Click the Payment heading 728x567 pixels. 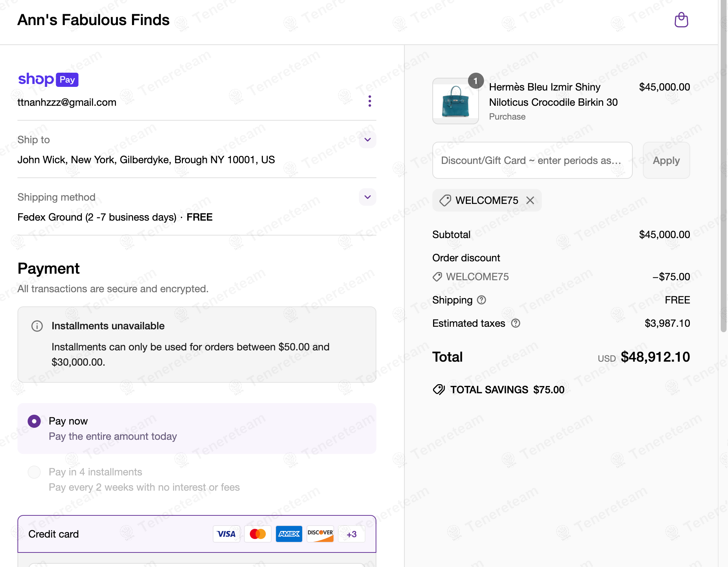coord(48,269)
